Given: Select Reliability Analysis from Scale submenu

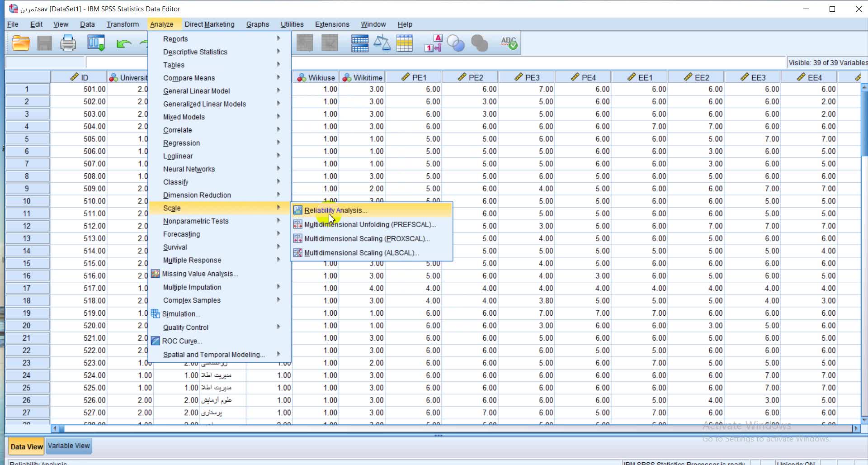Looking at the screenshot, I should click(x=335, y=210).
